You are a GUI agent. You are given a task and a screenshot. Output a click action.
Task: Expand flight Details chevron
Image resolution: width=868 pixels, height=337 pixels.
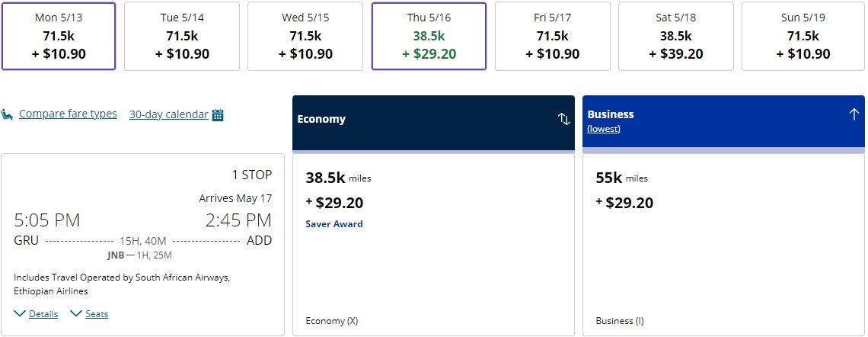pos(19,313)
